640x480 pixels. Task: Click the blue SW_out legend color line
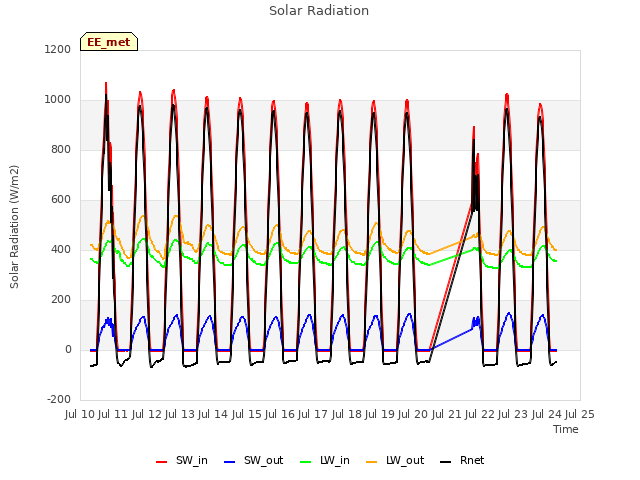(230, 462)
